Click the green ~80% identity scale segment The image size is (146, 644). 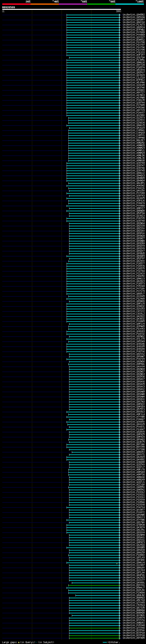(x=101, y=4)
